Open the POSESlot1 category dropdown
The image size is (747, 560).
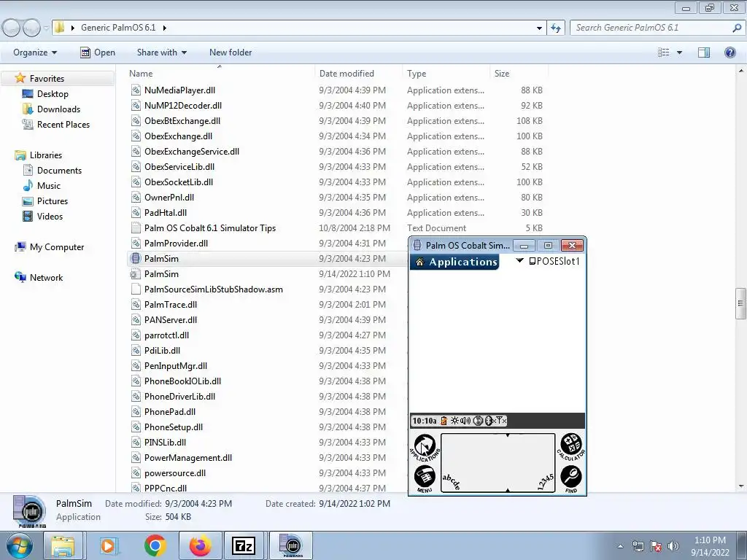click(x=549, y=261)
